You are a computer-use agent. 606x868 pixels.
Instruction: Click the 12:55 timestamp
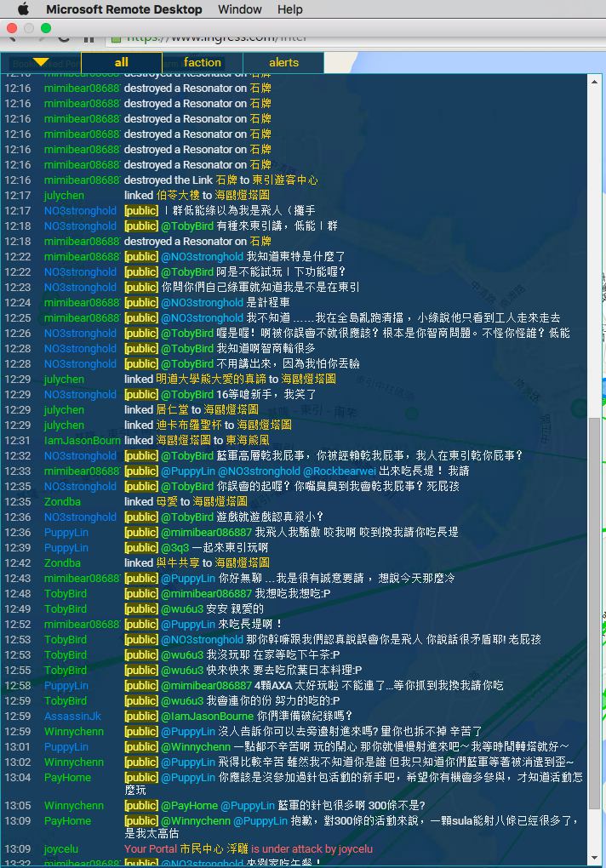point(18,671)
